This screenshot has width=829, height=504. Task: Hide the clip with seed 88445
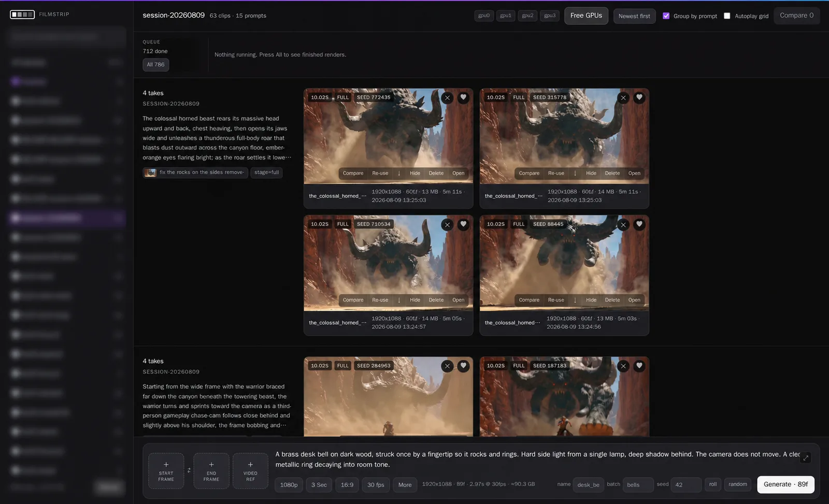coord(591,300)
